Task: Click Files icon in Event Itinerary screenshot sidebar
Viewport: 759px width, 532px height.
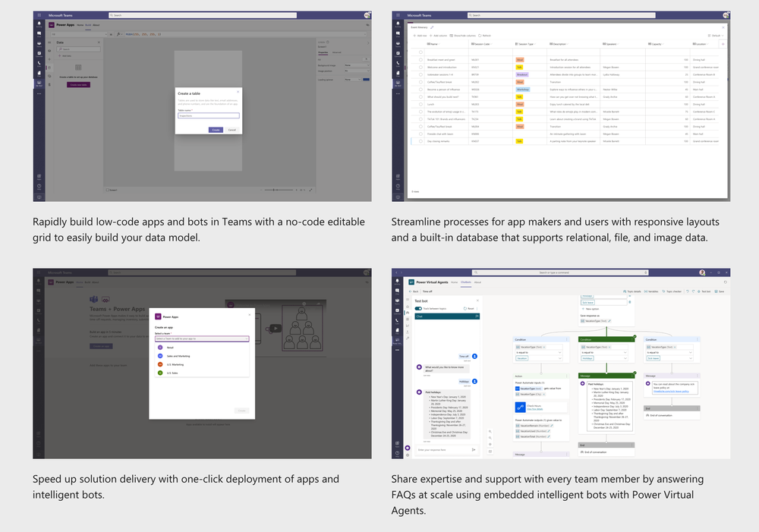Action: (x=398, y=73)
